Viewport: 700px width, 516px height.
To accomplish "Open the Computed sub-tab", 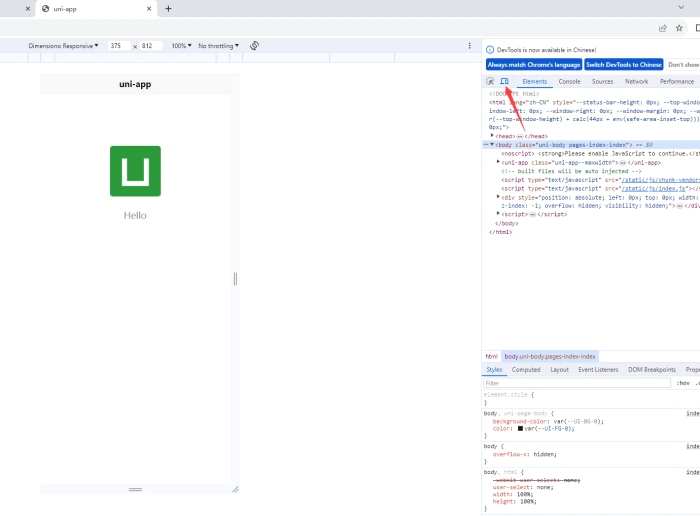I will (526, 370).
